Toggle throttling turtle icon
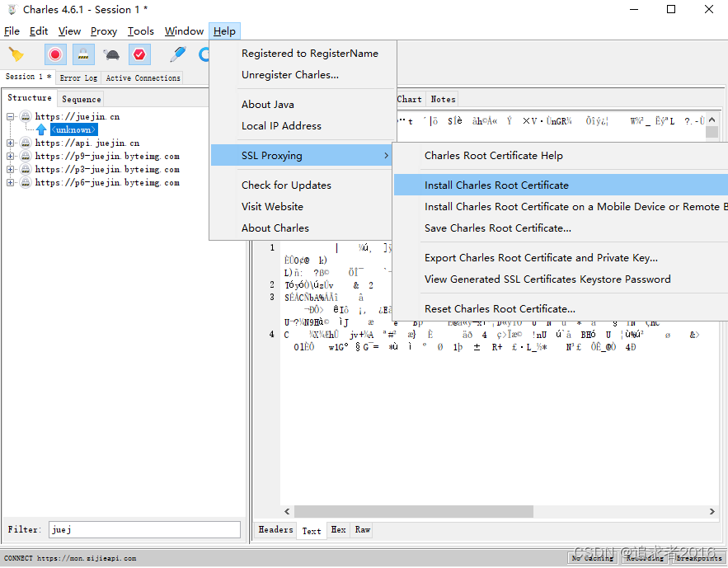This screenshot has height=568, width=728. 111,54
